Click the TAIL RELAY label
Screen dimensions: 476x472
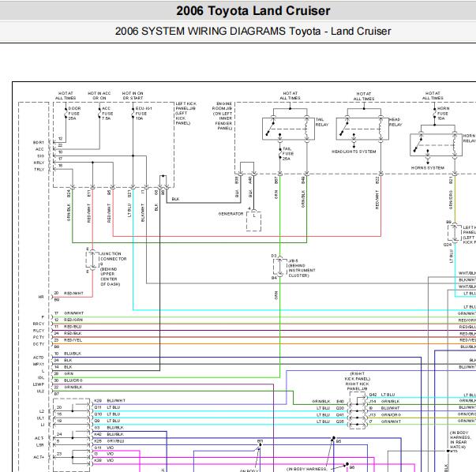(322, 122)
